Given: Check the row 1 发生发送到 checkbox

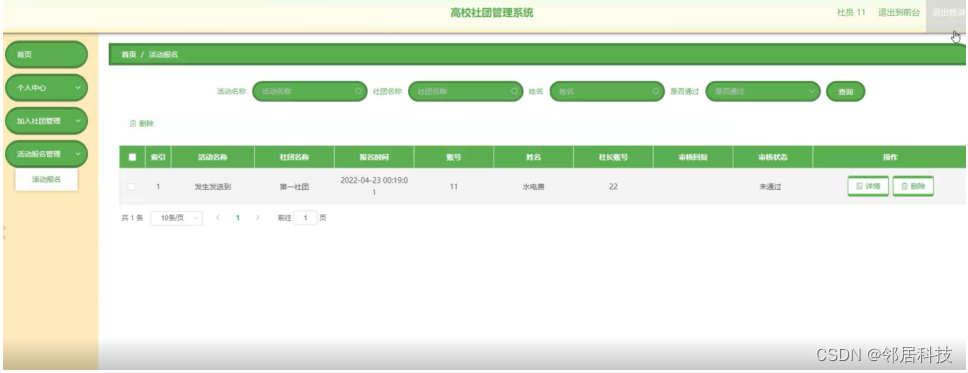Looking at the screenshot, I should click(x=131, y=186).
